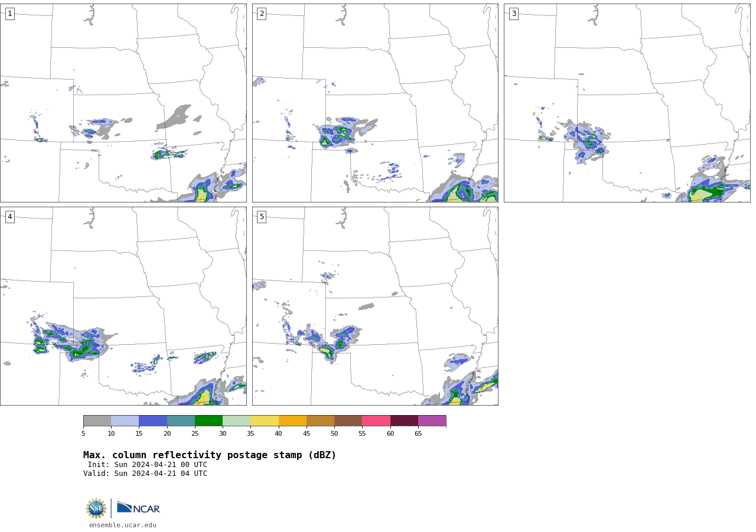756x532 pixels.
Task: Click the colorbar tick label 5
Action: [83, 434]
